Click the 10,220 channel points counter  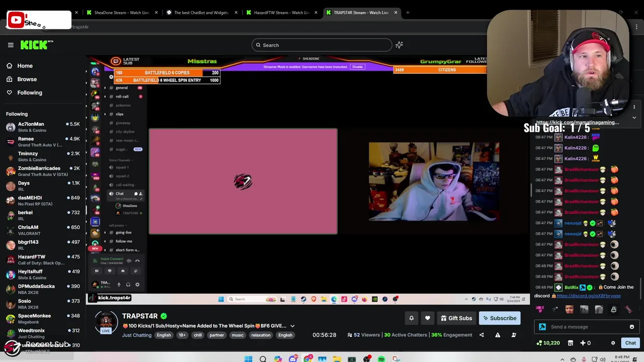pyautogui.click(x=548, y=343)
